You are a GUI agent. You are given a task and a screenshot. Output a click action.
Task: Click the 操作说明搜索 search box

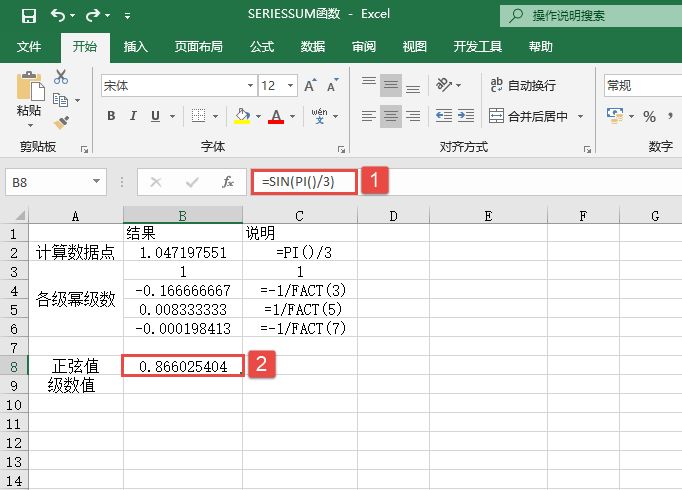pos(591,16)
